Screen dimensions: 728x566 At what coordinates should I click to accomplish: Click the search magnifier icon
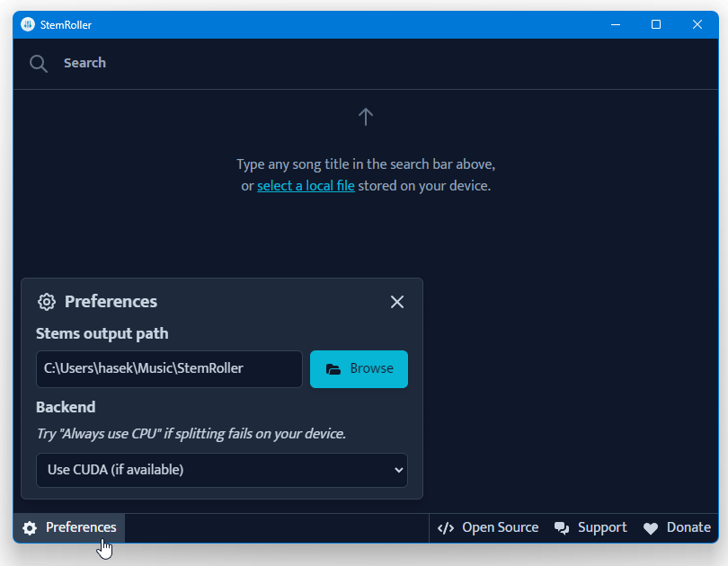(x=39, y=64)
